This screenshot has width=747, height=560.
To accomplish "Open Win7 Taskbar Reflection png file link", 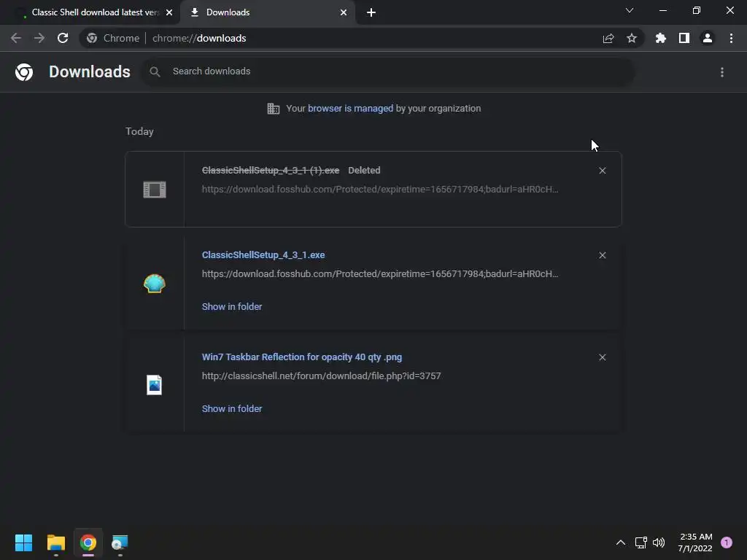I will (x=302, y=357).
